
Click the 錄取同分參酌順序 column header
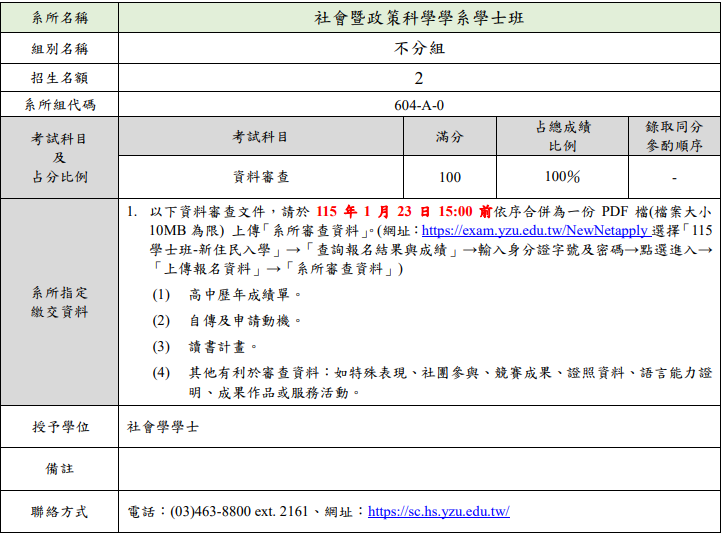[674, 136]
